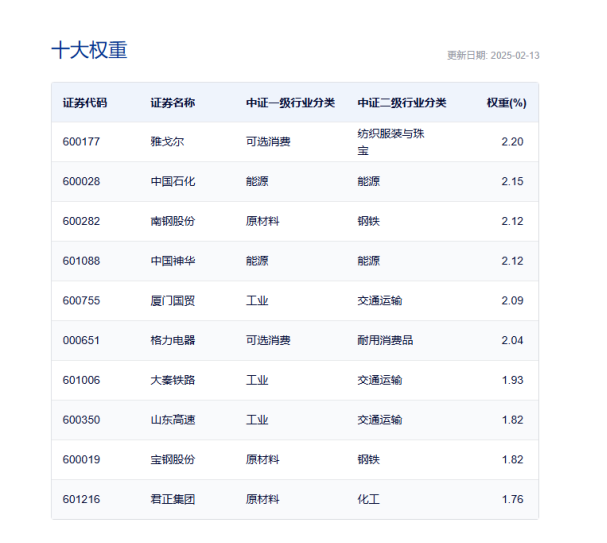Click 可选消费 cell in 格力电器 row
Screen dimensions: 607x543
pyautogui.click(x=268, y=340)
